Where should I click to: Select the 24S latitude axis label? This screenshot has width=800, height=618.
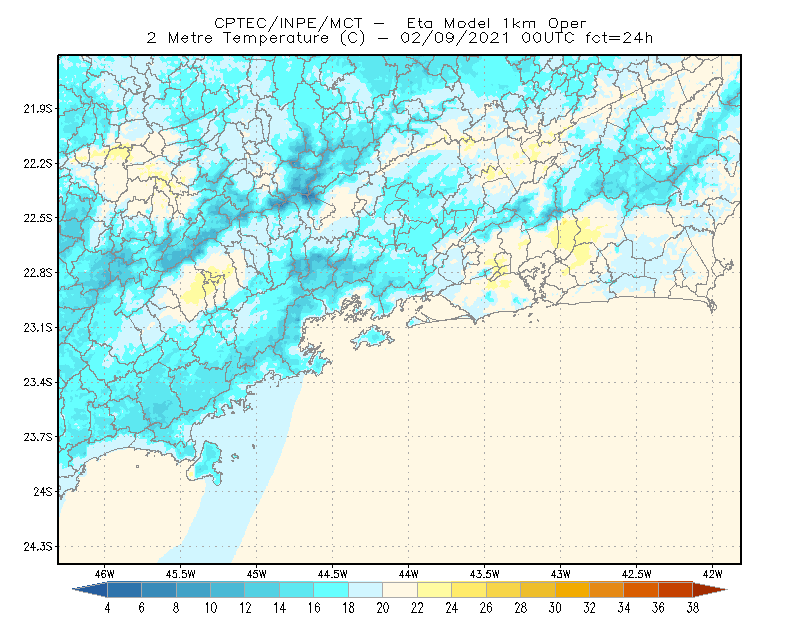[x=43, y=491]
